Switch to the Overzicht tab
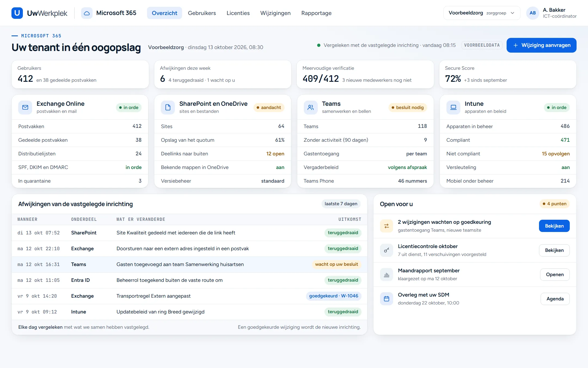Viewport: 588px width, 368px height. coord(164,13)
